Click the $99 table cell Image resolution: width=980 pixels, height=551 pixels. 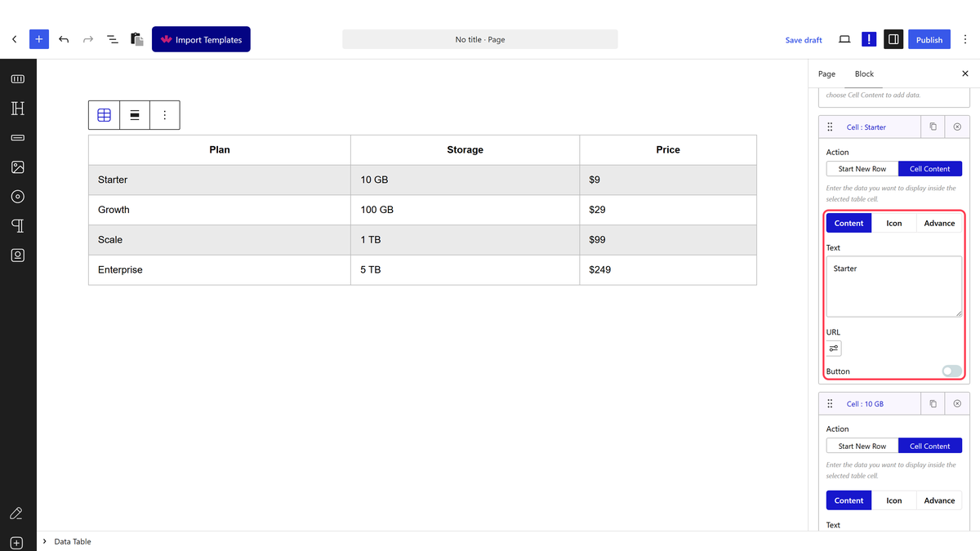click(668, 240)
